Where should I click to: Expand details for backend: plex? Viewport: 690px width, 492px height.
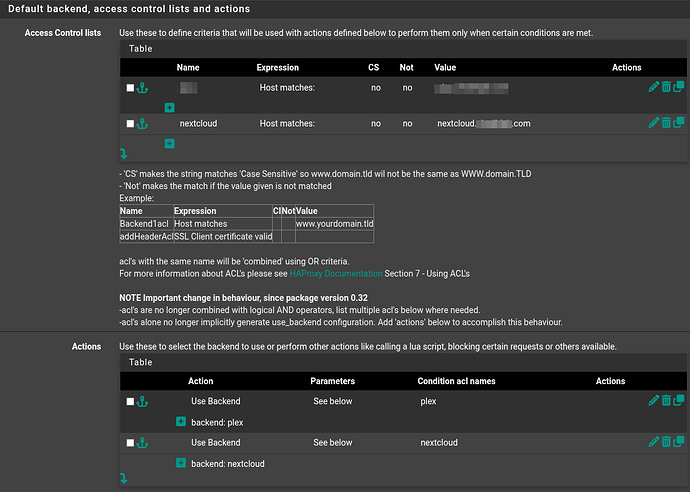point(181,422)
